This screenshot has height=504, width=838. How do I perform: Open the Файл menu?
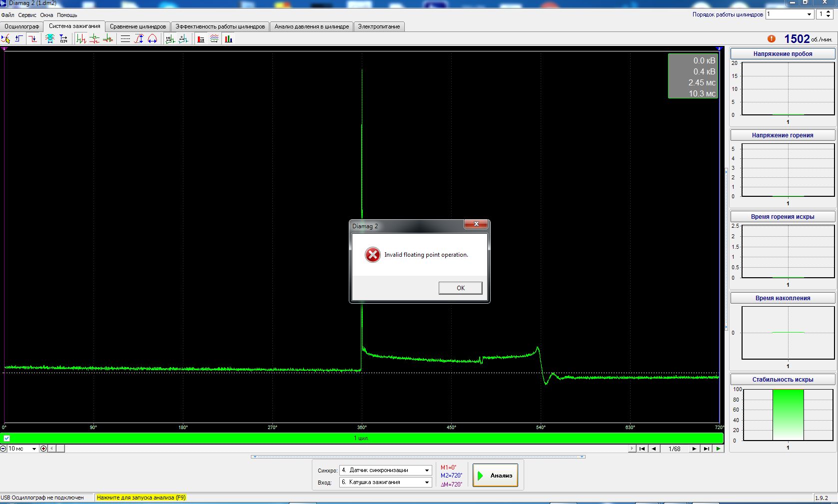tap(7, 15)
